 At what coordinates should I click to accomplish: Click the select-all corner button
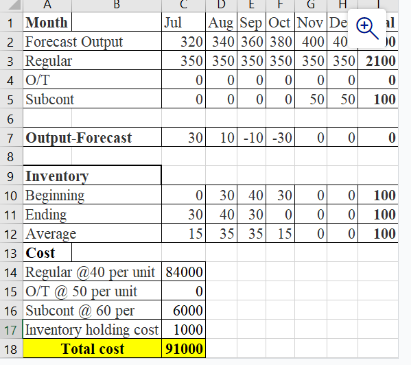tap(11, 5)
